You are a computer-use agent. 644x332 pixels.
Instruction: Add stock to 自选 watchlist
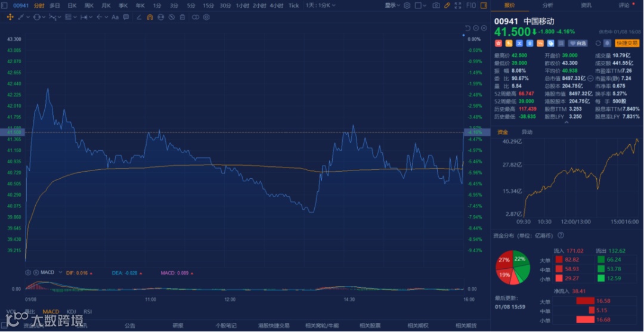pyautogui.click(x=578, y=43)
